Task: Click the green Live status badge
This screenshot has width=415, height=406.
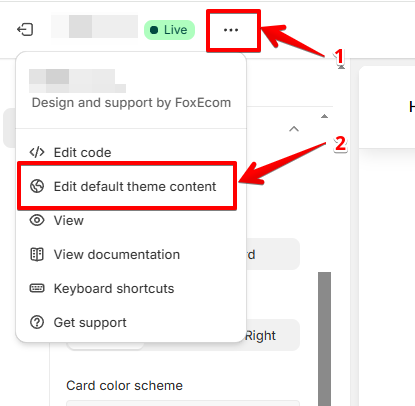Action: [169, 30]
